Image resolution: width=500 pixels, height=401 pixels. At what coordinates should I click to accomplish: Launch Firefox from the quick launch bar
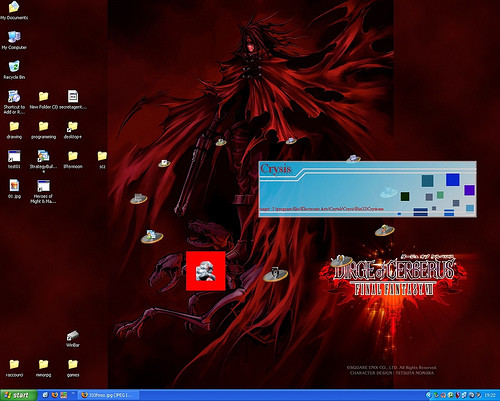pos(54,395)
